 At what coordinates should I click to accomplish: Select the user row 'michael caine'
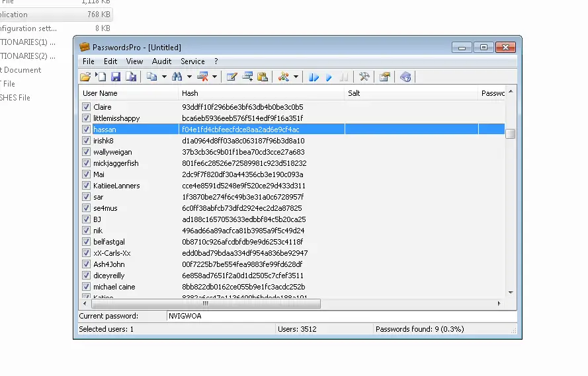point(292,287)
